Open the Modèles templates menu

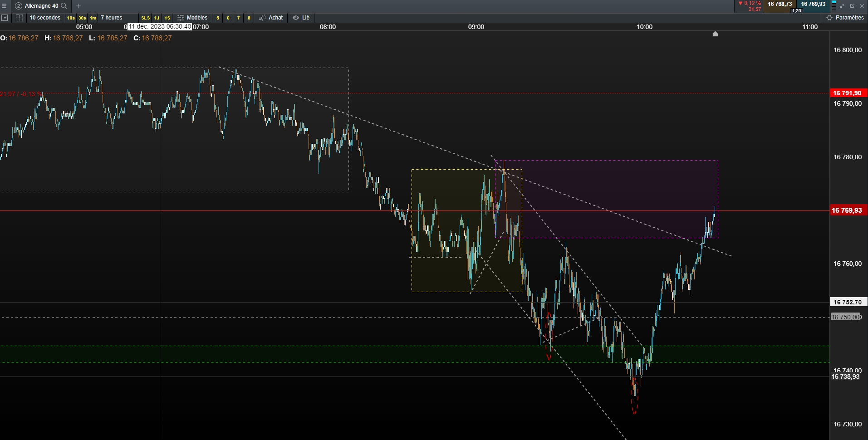click(x=197, y=18)
